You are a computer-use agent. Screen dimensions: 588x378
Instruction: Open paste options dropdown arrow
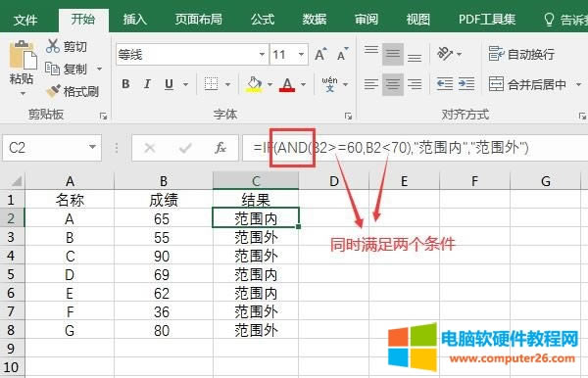[23, 93]
